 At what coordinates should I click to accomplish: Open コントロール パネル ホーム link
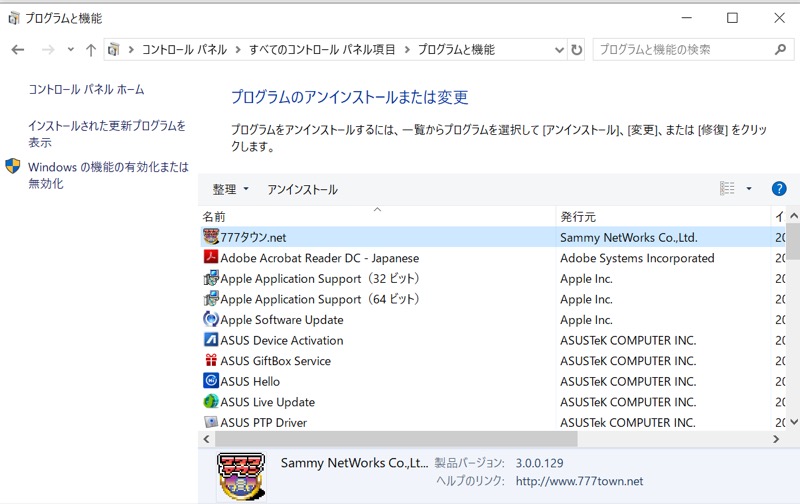86,89
